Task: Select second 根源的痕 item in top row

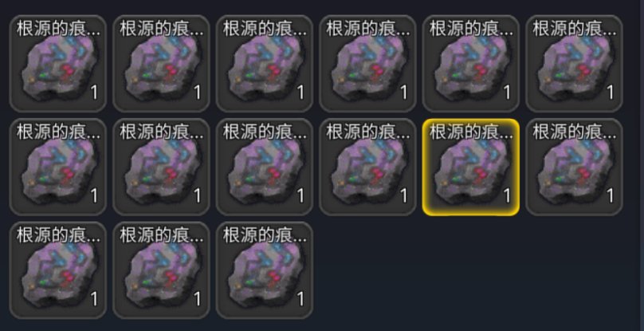Action: tap(161, 64)
